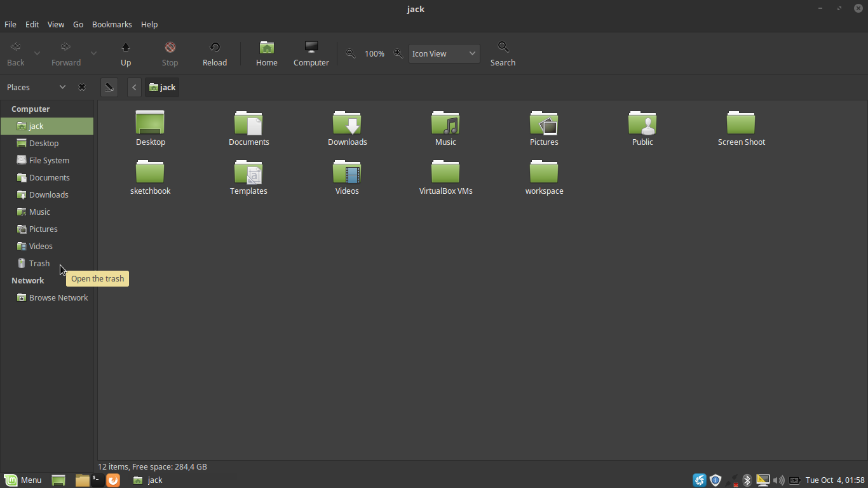Select the Screen Shoot folder
The height and width of the screenshot is (488, 868).
point(741,128)
